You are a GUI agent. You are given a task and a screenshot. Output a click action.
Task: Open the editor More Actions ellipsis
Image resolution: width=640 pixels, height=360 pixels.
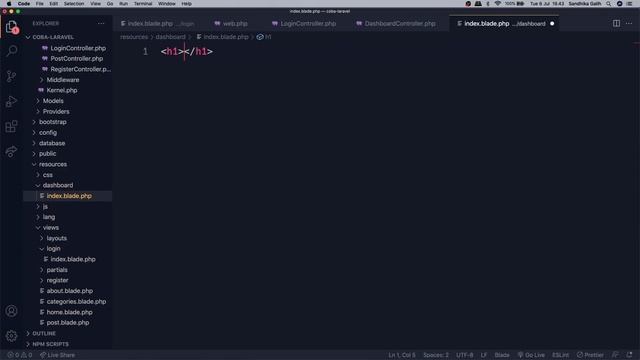629,24
